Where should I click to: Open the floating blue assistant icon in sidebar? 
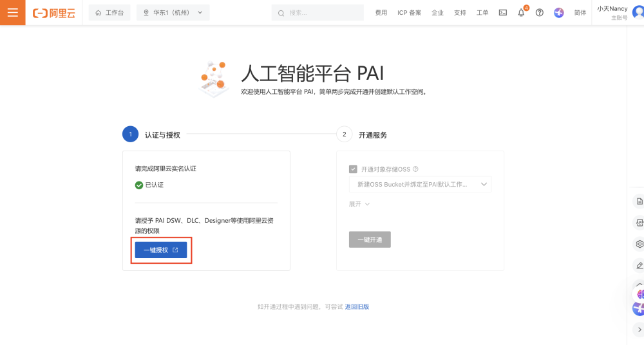click(639, 308)
